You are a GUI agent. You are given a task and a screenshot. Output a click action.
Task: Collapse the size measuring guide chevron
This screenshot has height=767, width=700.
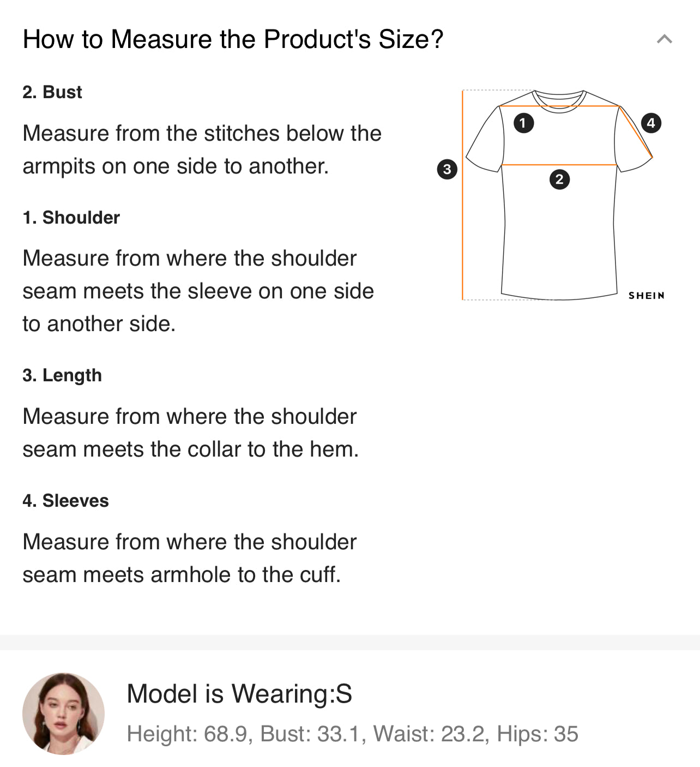pos(664,39)
